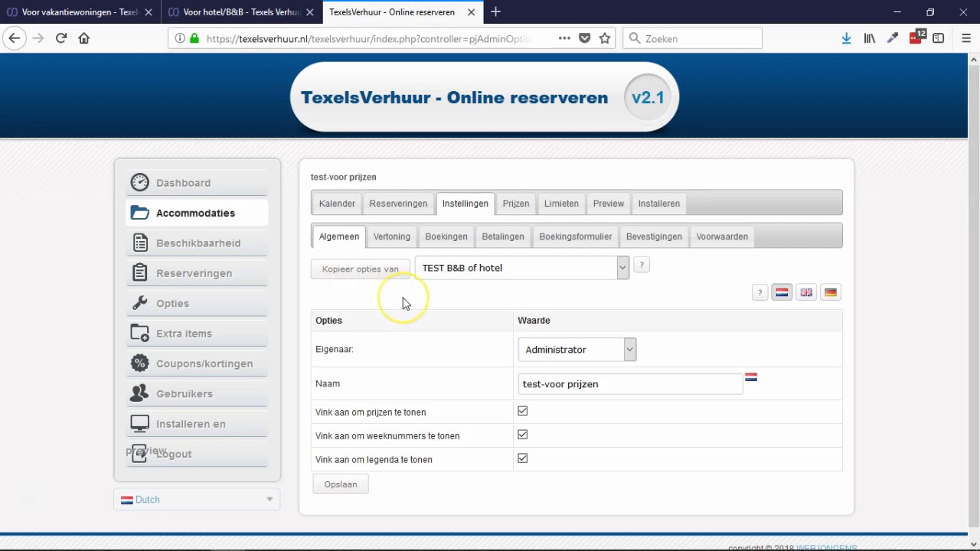The image size is (980, 551).
Task: Open Beschikbaarheid link in sidebar
Action: (x=198, y=243)
